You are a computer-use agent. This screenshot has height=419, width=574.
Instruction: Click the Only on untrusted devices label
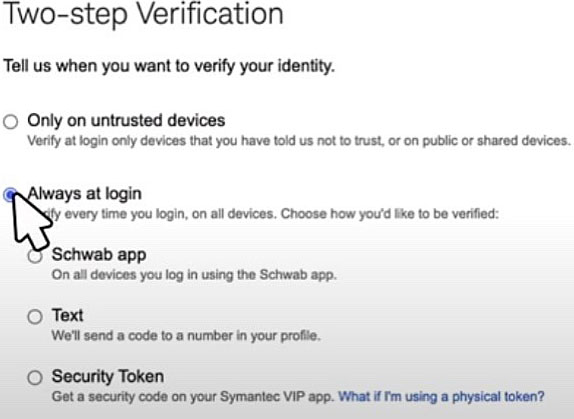click(126, 120)
